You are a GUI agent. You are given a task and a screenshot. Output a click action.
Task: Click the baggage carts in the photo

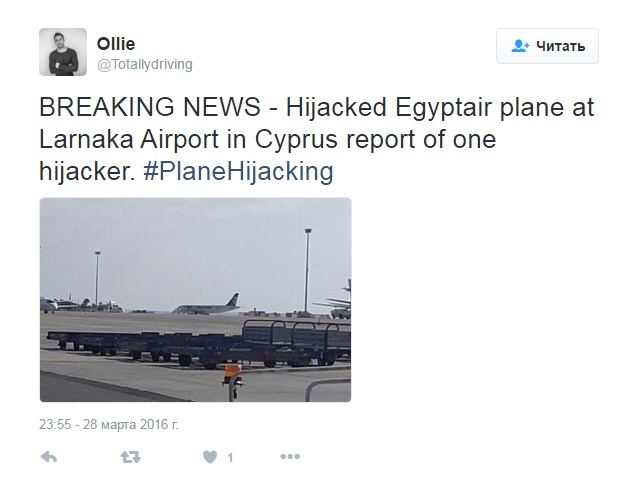coord(200,343)
